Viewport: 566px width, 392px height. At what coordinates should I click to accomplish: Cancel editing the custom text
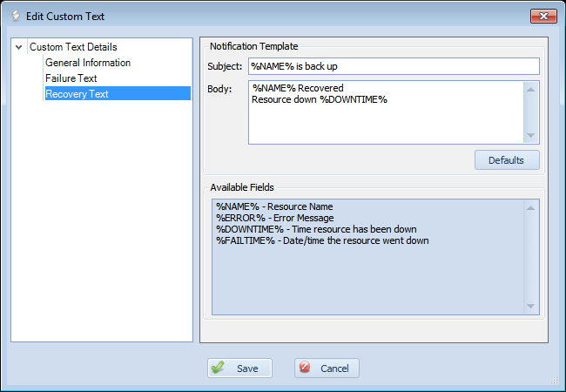coord(327,368)
